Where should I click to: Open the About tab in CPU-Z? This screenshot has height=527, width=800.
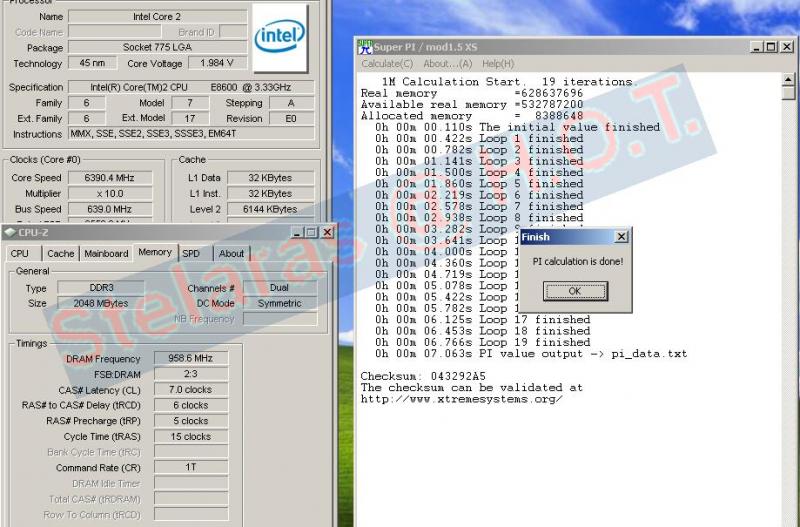tap(231, 254)
